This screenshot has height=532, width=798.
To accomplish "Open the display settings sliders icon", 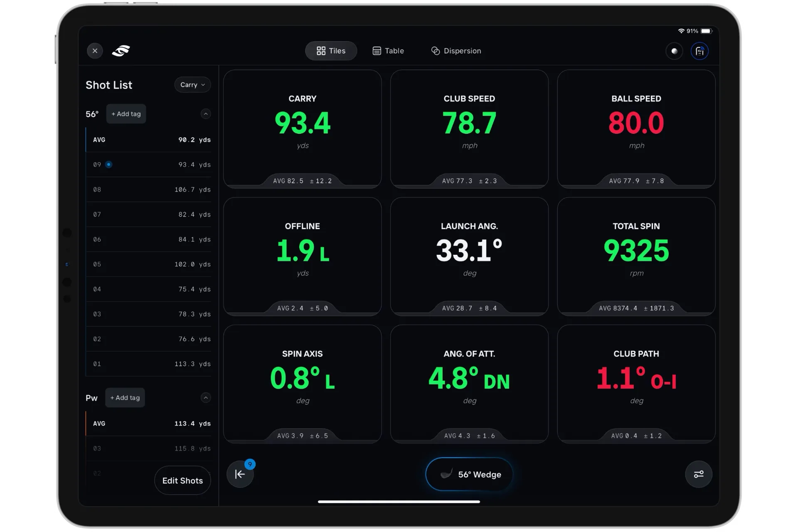I will click(698, 474).
